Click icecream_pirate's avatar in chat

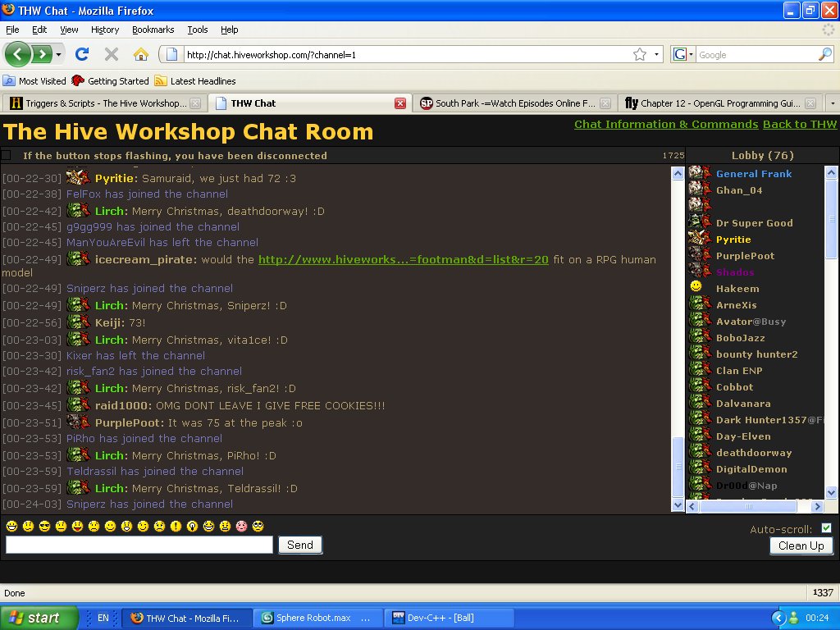pyautogui.click(x=78, y=258)
